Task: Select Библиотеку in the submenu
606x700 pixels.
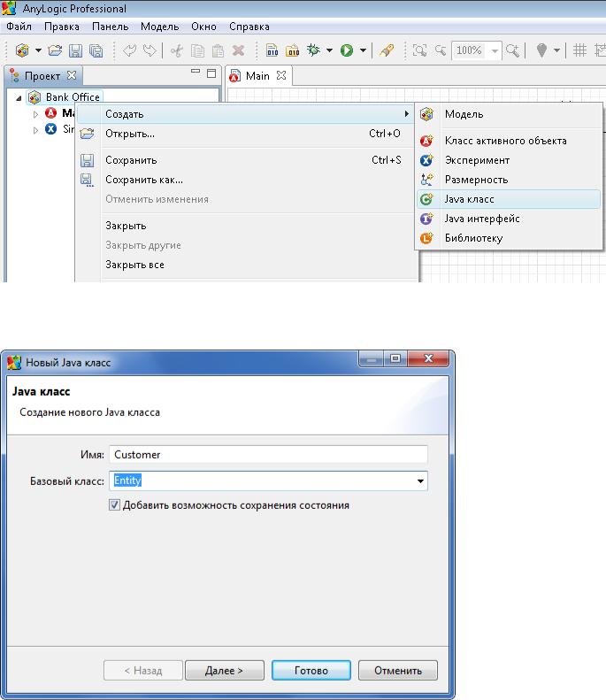Action: point(509,238)
